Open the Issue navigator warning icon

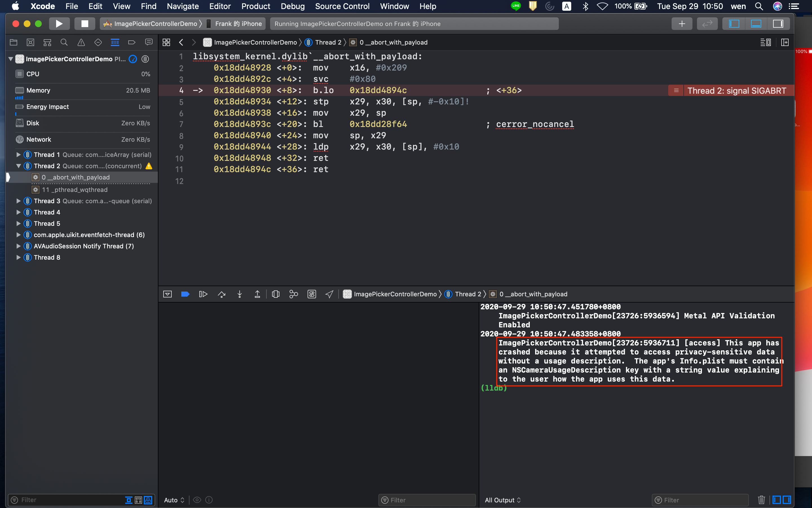click(x=81, y=42)
